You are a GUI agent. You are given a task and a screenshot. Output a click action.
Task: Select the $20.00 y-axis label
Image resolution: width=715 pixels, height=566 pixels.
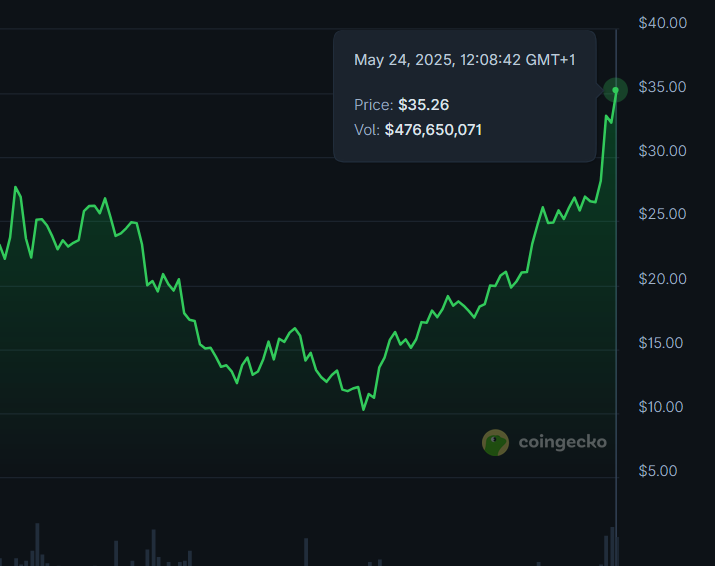click(x=662, y=279)
